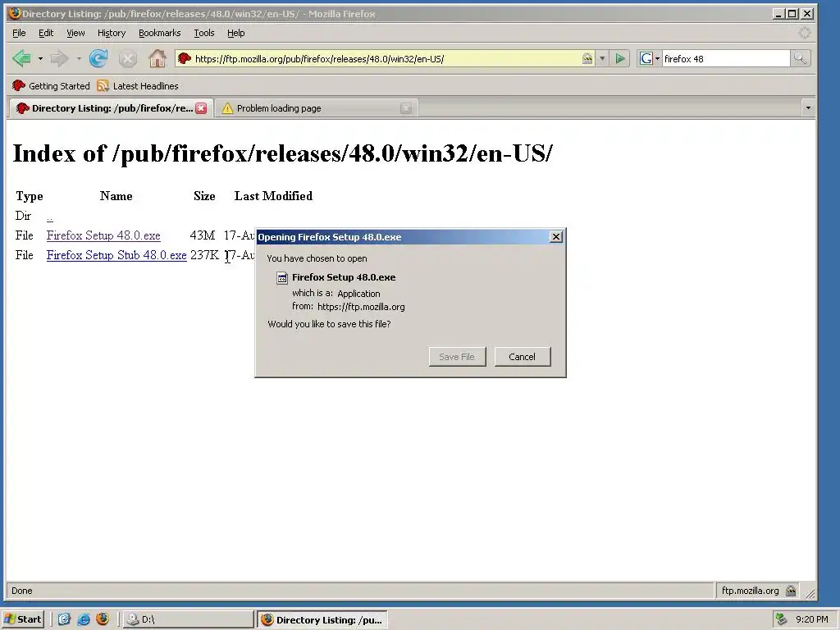Open the Help menu
Viewport: 840px width, 630px height.
click(x=235, y=33)
